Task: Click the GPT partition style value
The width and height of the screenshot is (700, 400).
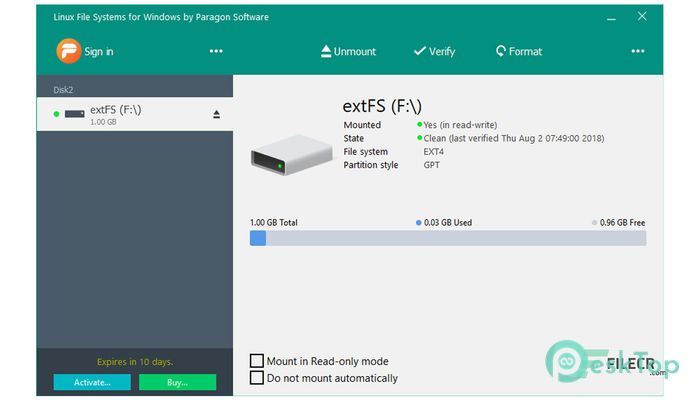Action: (432, 165)
